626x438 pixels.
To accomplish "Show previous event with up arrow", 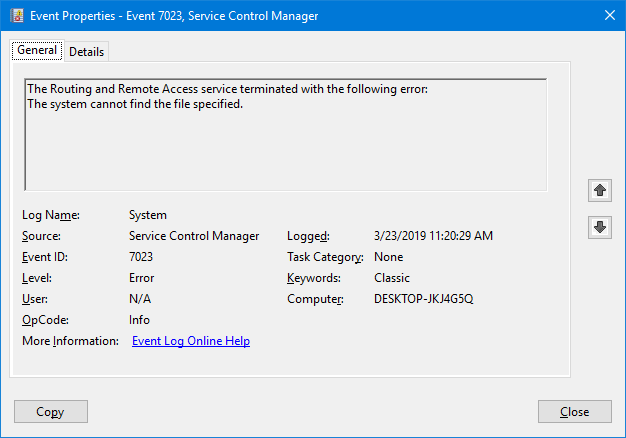I will [x=600, y=189].
